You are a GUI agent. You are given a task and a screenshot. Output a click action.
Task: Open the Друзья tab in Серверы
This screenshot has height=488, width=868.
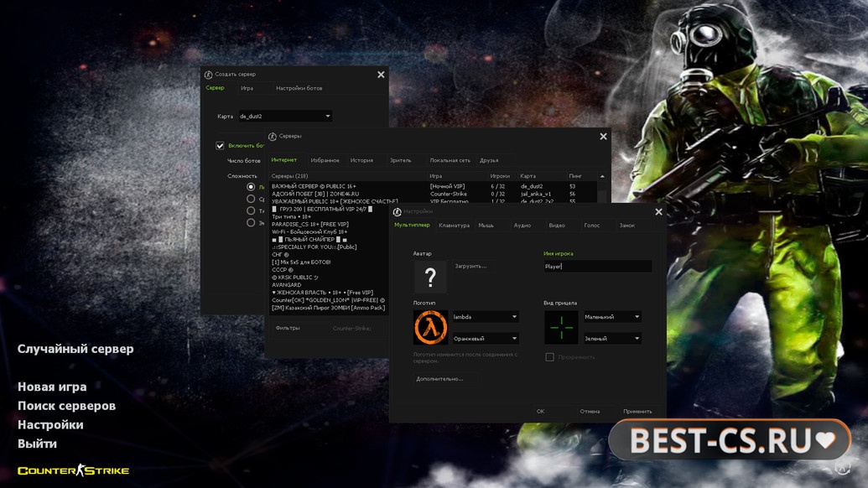489,160
